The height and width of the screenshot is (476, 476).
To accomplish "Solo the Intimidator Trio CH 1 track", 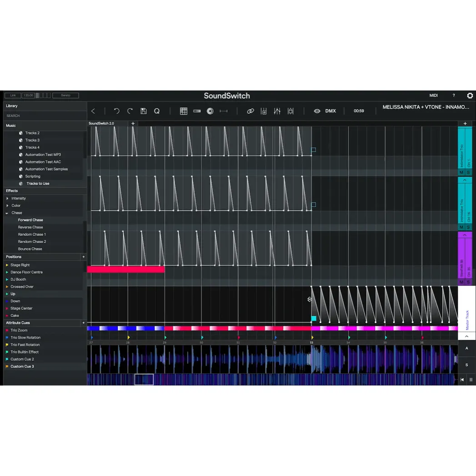I will (468, 172).
